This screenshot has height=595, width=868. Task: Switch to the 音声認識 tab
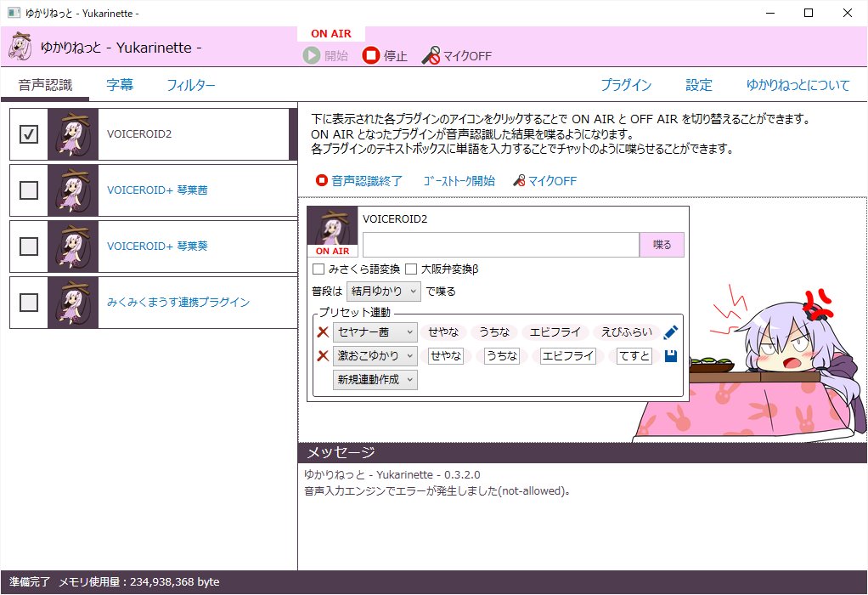(45, 85)
